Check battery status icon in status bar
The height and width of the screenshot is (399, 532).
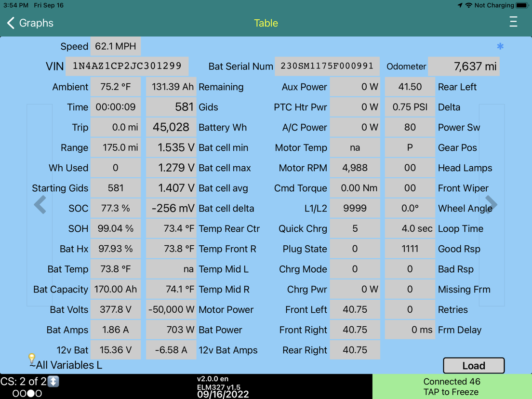point(522,5)
